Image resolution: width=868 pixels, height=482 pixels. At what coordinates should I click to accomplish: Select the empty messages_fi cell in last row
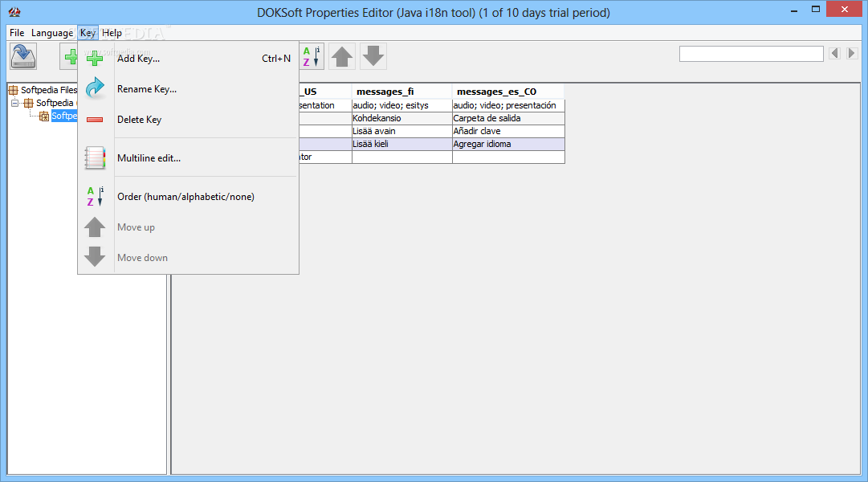click(x=402, y=157)
